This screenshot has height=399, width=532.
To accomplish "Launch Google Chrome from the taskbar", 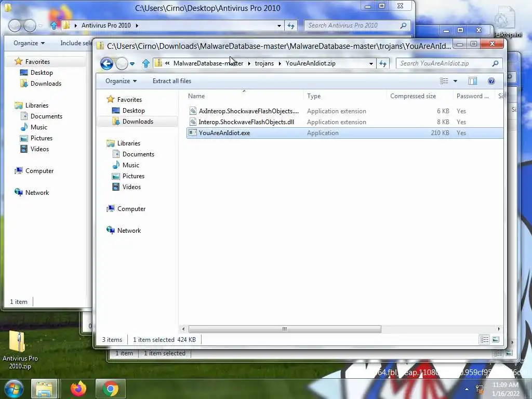I will coord(111,389).
